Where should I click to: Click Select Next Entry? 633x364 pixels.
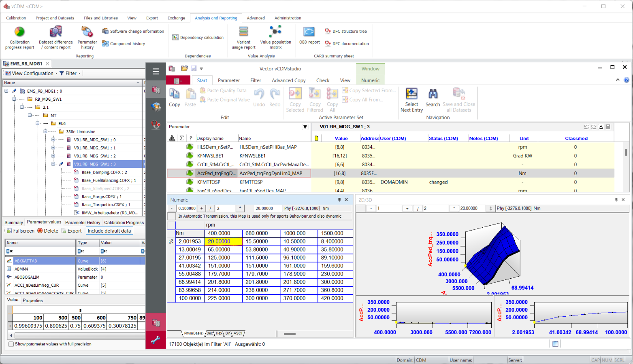pyautogui.click(x=411, y=100)
